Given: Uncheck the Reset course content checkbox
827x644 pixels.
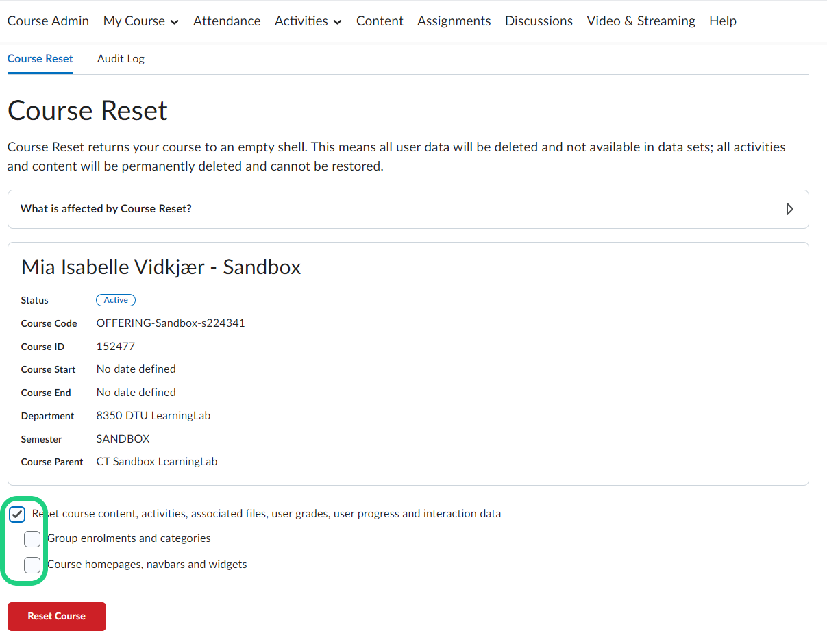Looking at the screenshot, I should [18, 514].
